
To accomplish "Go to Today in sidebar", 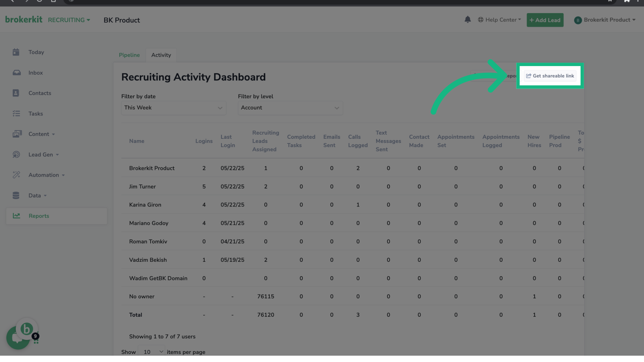I will (x=36, y=52).
